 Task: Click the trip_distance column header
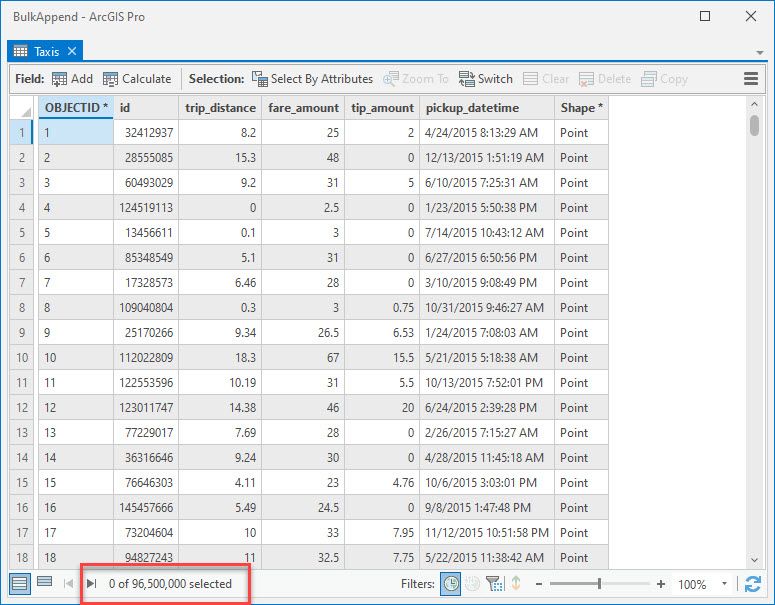click(x=220, y=107)
